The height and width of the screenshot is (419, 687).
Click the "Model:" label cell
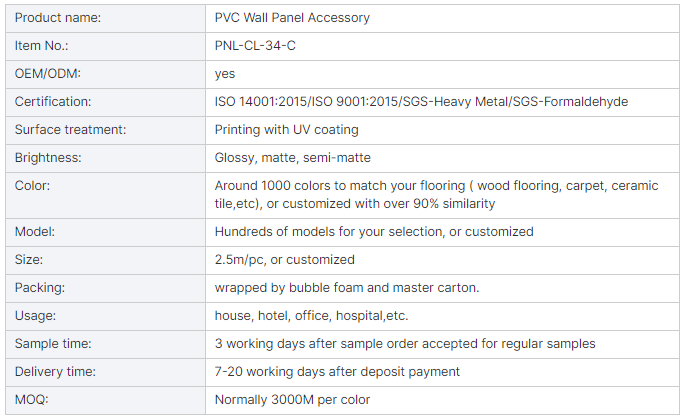[35, 231]
